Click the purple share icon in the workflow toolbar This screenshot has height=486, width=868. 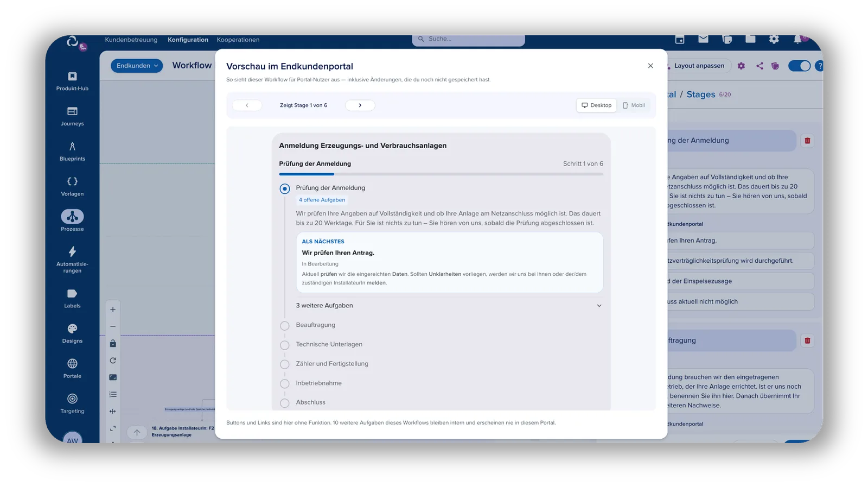[759, 66]
